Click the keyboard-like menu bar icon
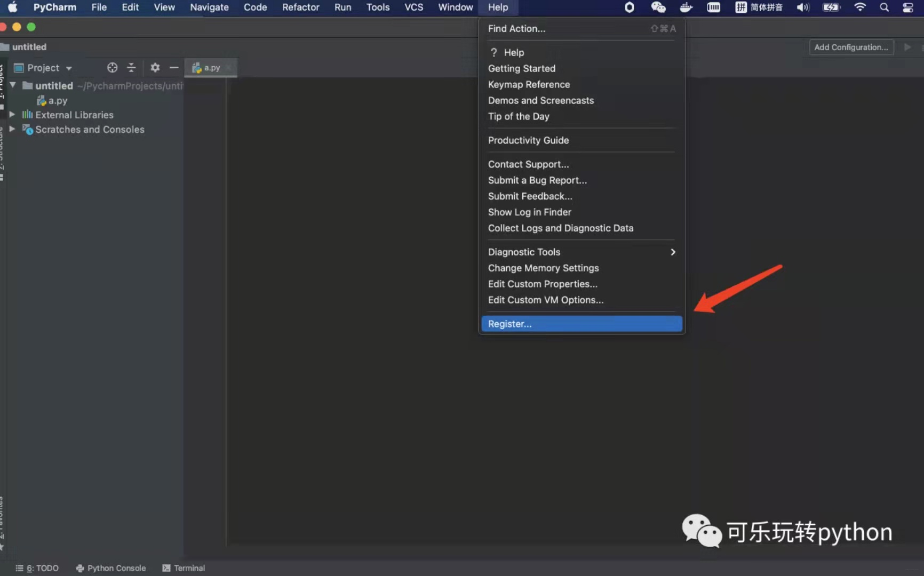Image resolution: width=924 pixels, height=576 pixels. coord(713,7)
